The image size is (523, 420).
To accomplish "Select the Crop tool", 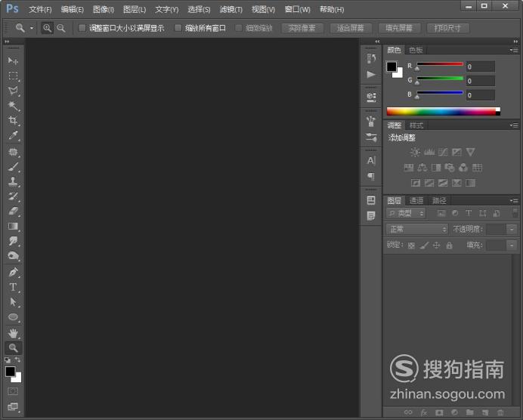I will pos(13,120).
